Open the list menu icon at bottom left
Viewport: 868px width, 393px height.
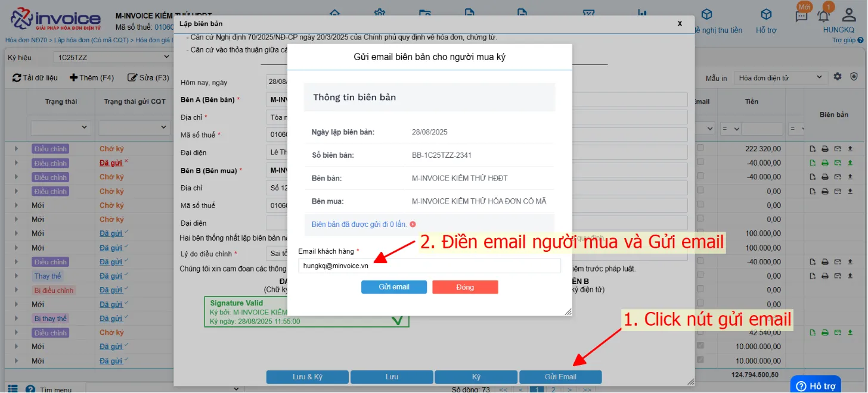13,388
